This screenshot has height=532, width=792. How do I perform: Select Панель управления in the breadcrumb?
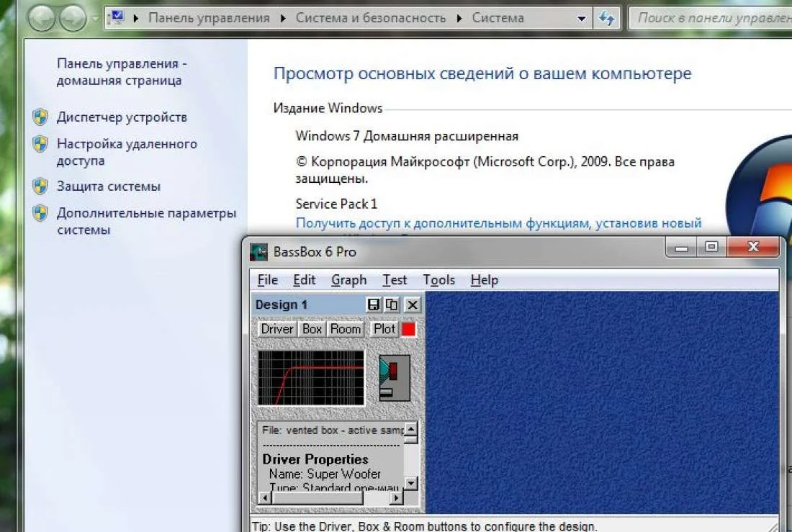point(209,18)
